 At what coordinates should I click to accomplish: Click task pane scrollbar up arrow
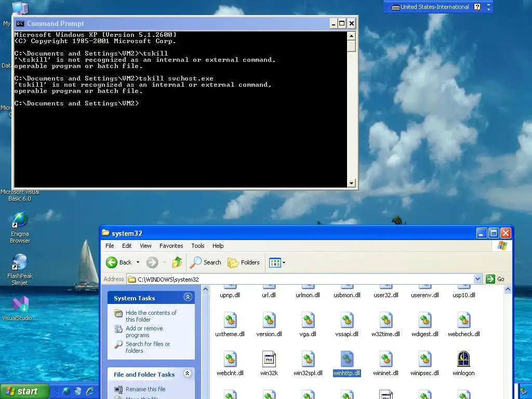coord(205,289)
